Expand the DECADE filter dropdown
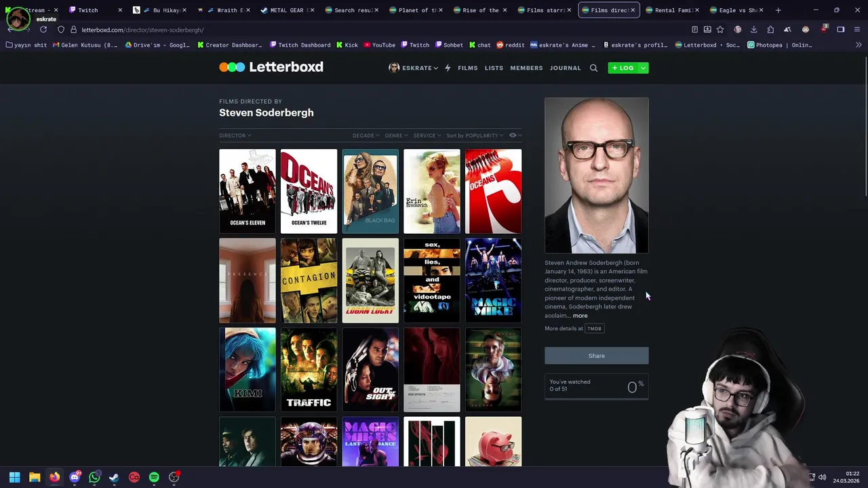 pyautogui.click(x=366, y=136)
